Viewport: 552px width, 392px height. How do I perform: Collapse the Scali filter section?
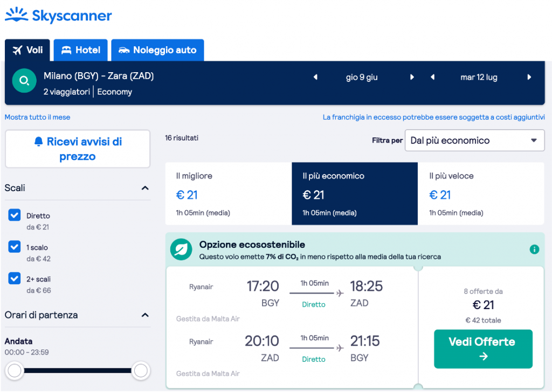(x=144, y=188)
